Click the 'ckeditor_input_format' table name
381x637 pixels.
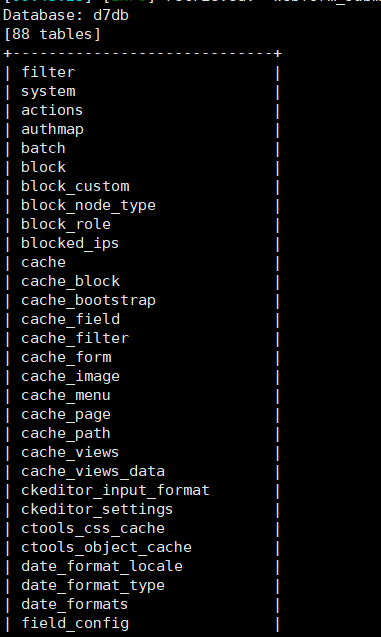(x=115, y=490)
